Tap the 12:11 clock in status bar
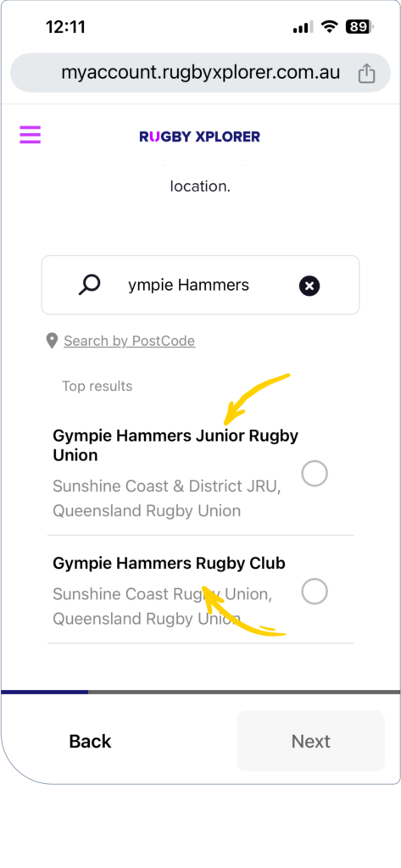This screenshot has width=401, height=868. tap(65, 26)
